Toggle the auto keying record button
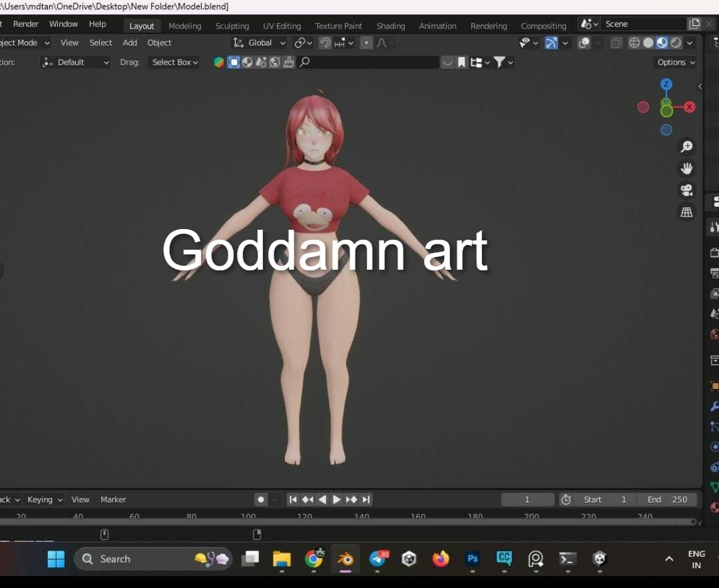 pyautogui.click(x=261, y=499)
